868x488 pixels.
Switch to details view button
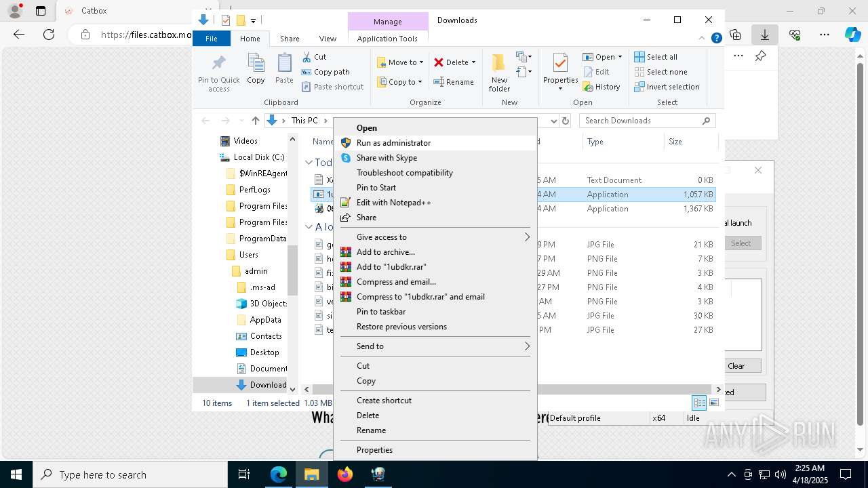tap(699, 403)
